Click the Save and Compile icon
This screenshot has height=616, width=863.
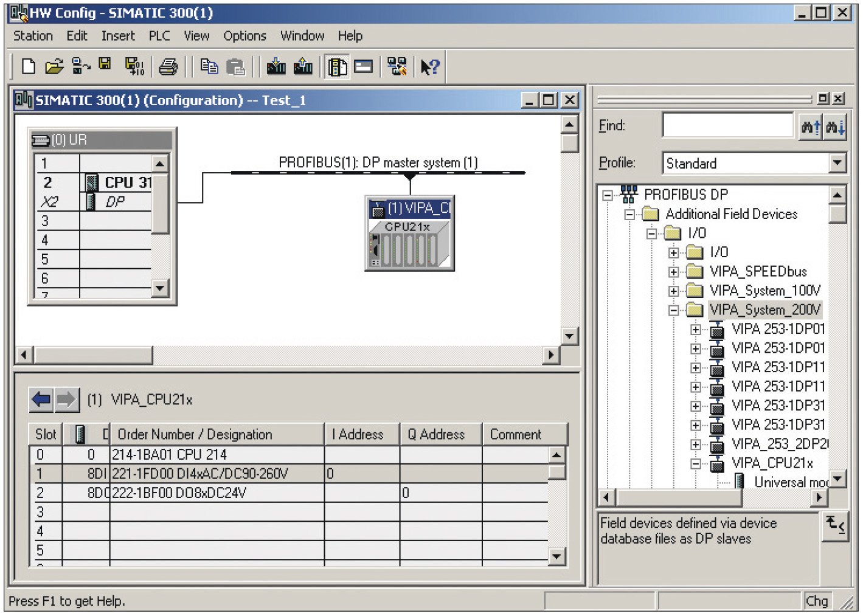[134, 66]
